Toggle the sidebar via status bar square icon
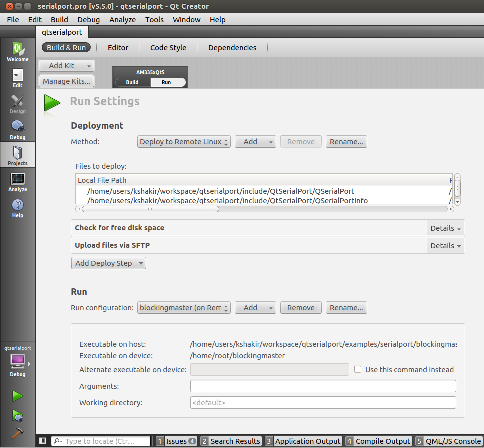This screenshot has height=448, width=484. [43, 441]
